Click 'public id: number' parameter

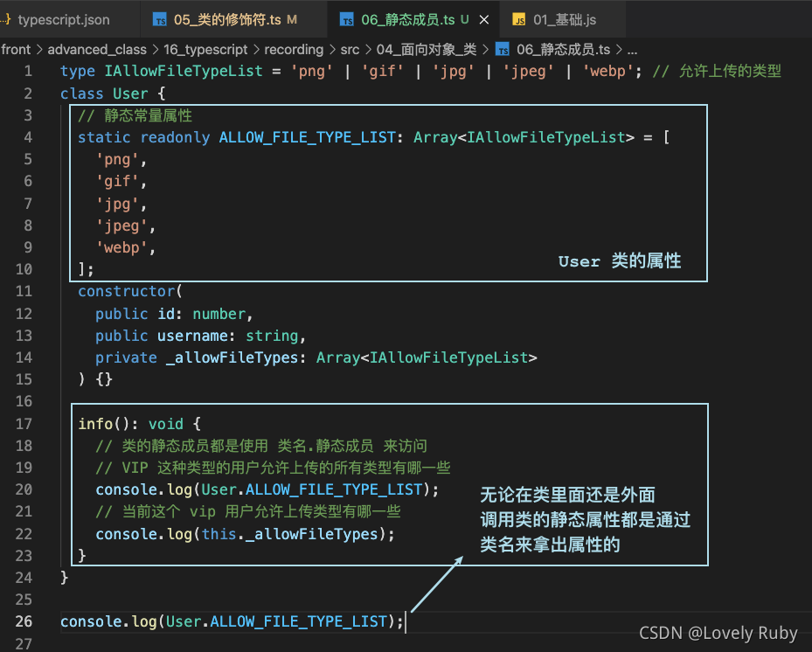coord(170,314)
